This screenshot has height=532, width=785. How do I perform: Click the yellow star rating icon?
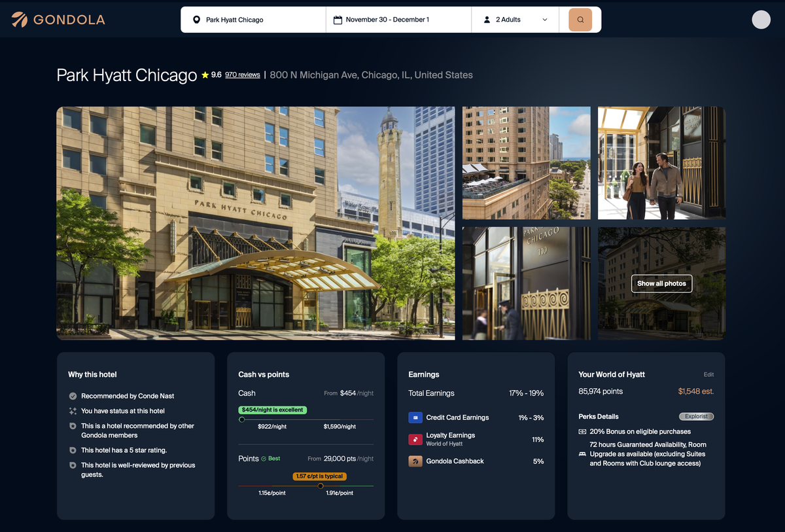[x=205, y=75]
